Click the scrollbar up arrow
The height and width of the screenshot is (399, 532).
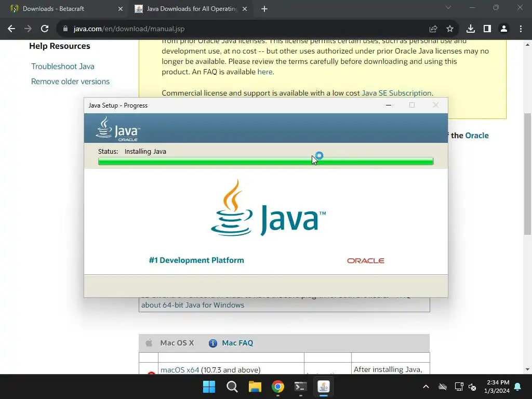coord(527,45)
